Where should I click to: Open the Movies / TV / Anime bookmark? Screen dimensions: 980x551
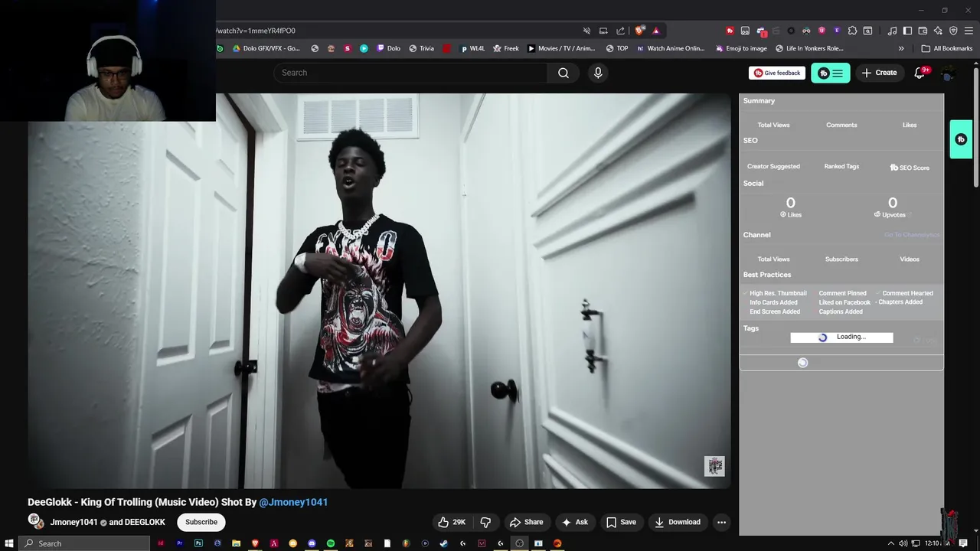(560, 48)
